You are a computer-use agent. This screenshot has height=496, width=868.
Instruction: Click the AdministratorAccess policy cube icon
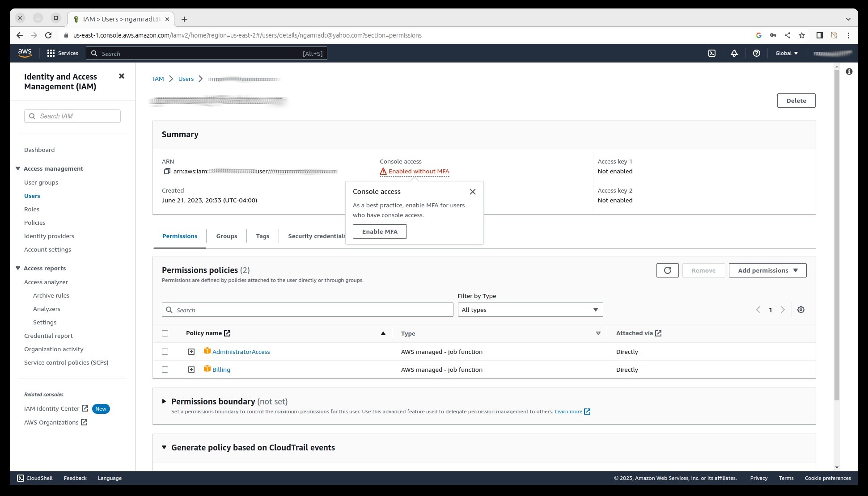207,351
